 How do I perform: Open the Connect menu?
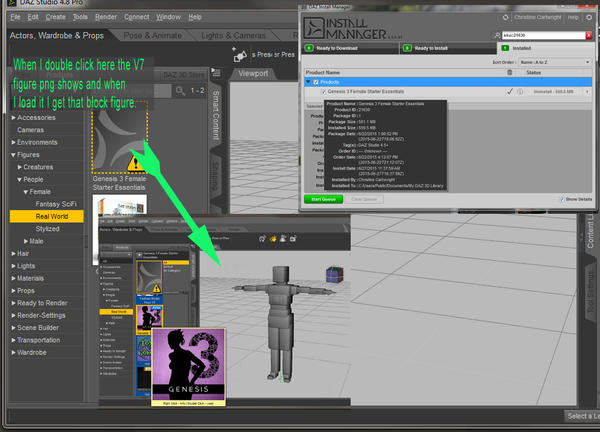137,17
